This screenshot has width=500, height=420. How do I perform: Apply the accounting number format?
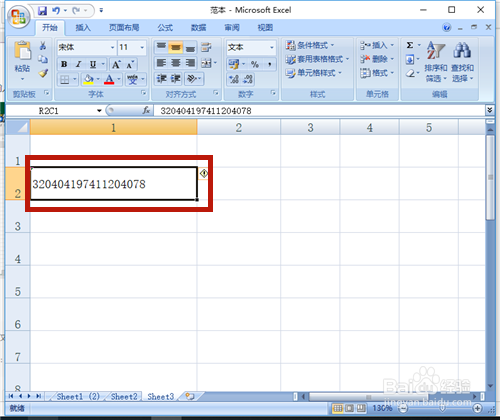[x=234, y=63]
